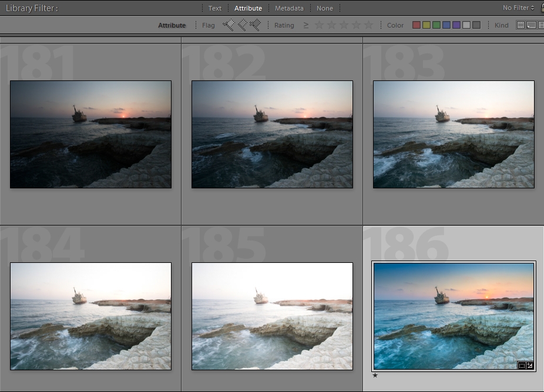
Task: Set rating filter to three stars
Action: pos(344,25)
